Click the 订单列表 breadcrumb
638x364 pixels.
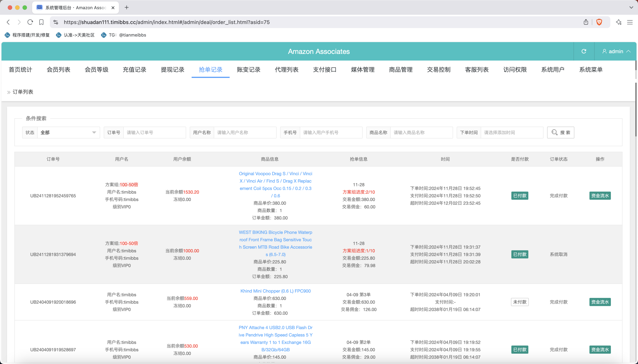point(23,92)
